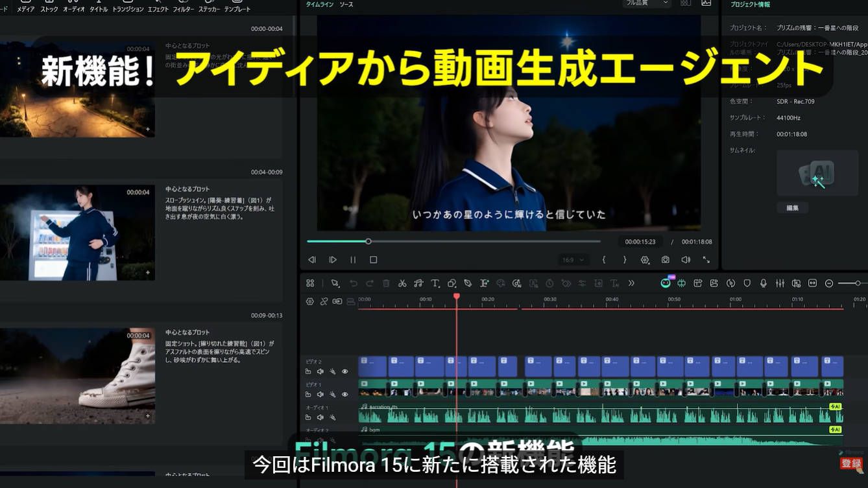This screenshot has width=868, height=488.
Task: Lock the ビデオ 1 track
Action: pyautogui.click(x=308, y=394)
